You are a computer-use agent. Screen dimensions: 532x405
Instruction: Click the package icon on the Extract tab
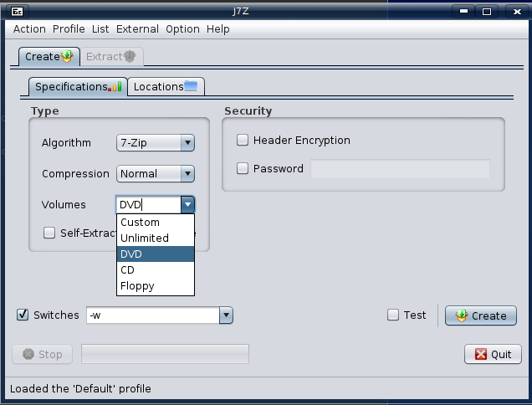(130, 56)
